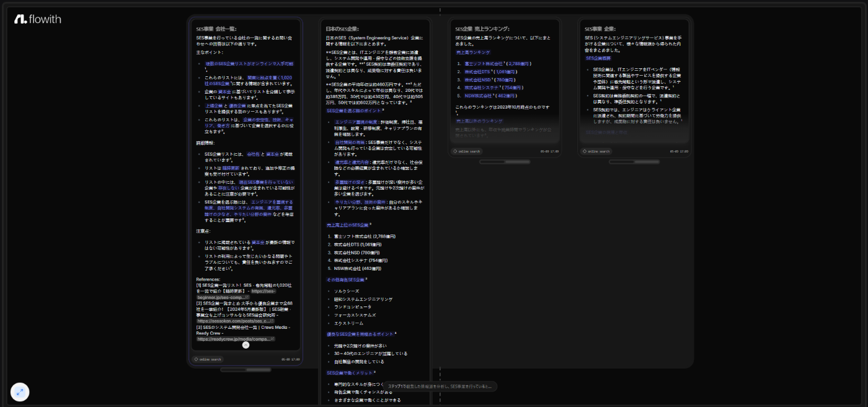Click the highlighted '随時更新' term
This screenshot has width=868, height=407.
231,168
